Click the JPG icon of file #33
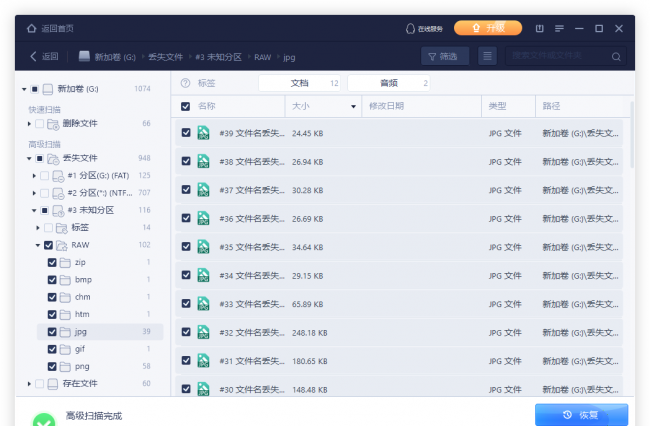The height and width of the screenshot is (426, 650). click(203, 304)
